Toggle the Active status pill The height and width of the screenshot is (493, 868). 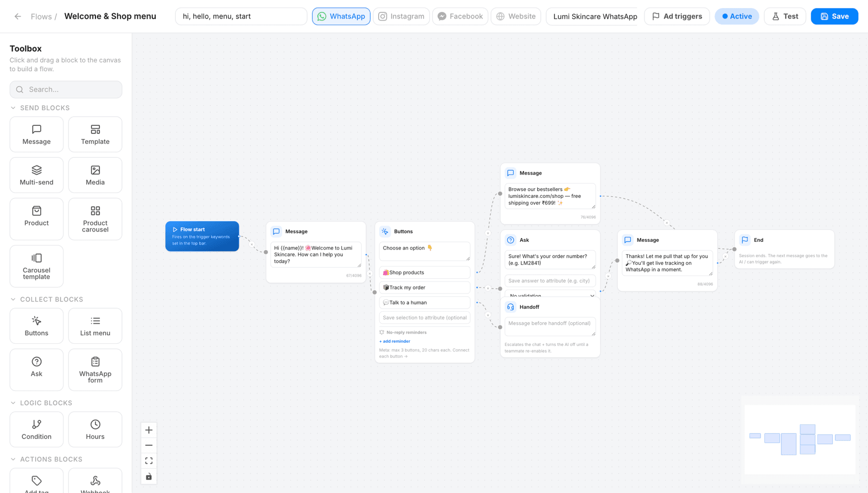(x=737, y=16)
